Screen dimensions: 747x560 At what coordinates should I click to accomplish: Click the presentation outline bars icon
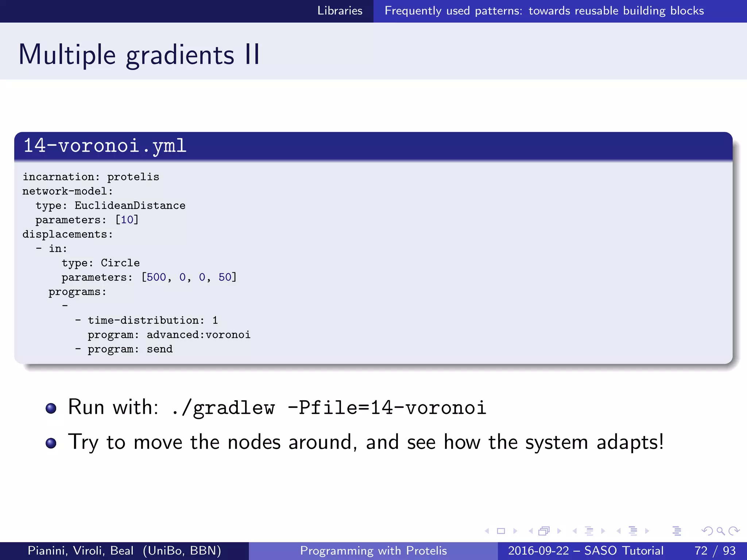pyautogui.click(x=677, y=531)
